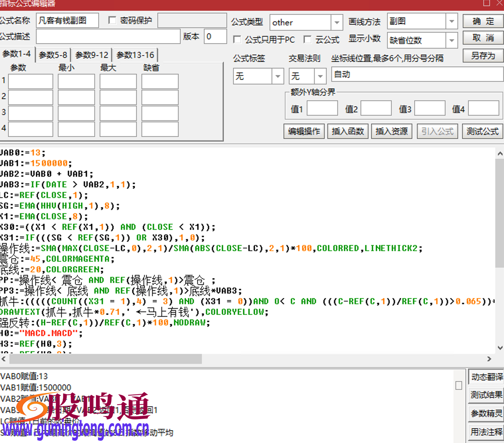
Task: Click inside the 公式描述 description field
Action: (107, 36)
